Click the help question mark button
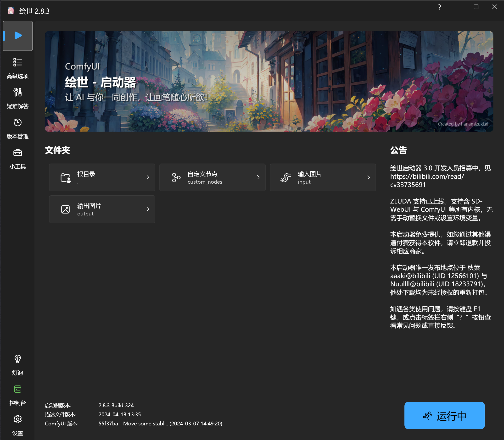Viewport: 504px width, 440px height. tap(439, 7)
